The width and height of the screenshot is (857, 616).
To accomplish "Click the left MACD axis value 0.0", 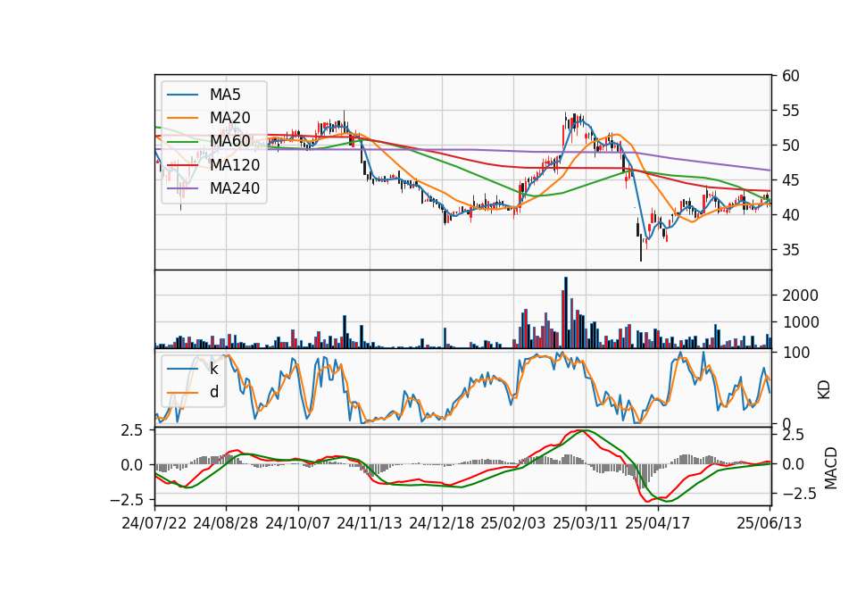I will 132,465.
